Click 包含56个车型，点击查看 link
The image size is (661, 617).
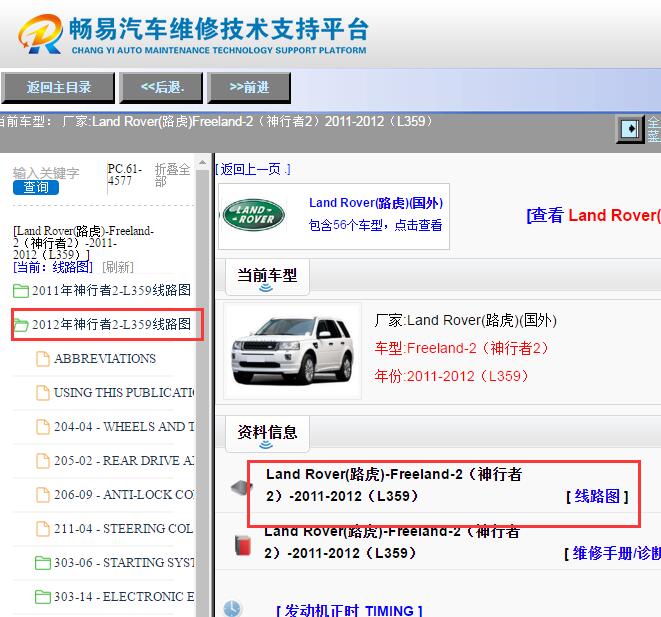coord(375,225)
